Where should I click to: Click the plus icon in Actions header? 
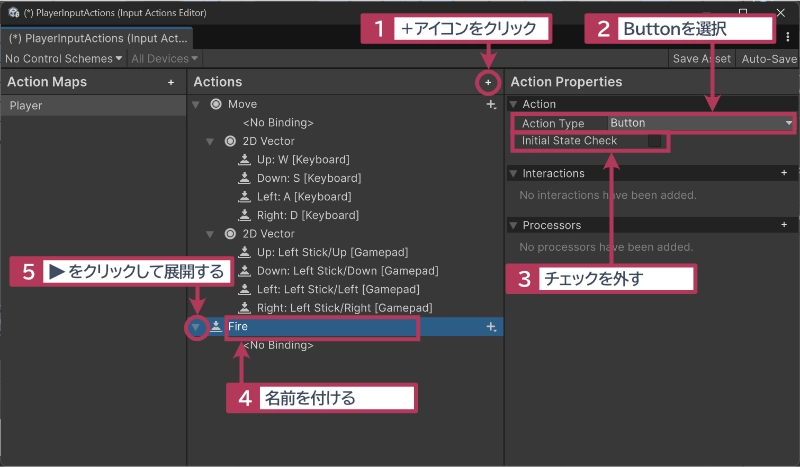pos(488,82)
